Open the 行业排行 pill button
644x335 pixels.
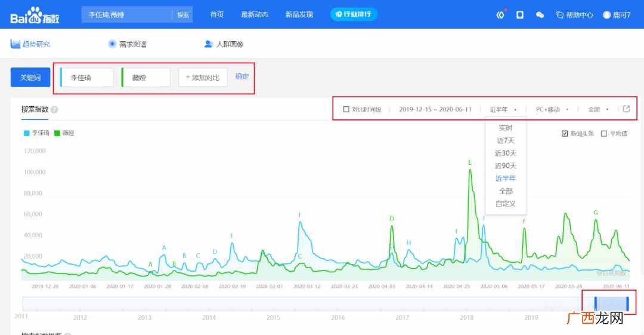point(354,14)
